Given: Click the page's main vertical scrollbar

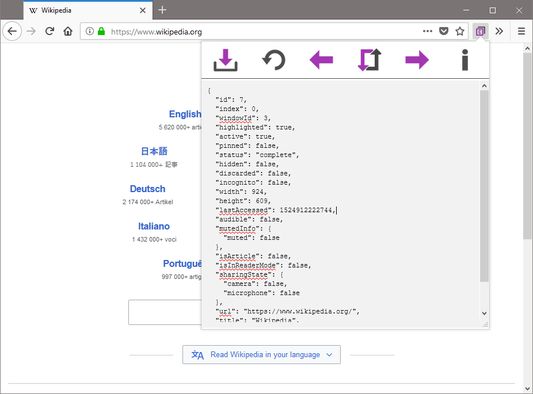Looking at the screenshot, I should (x=528, y=146).
